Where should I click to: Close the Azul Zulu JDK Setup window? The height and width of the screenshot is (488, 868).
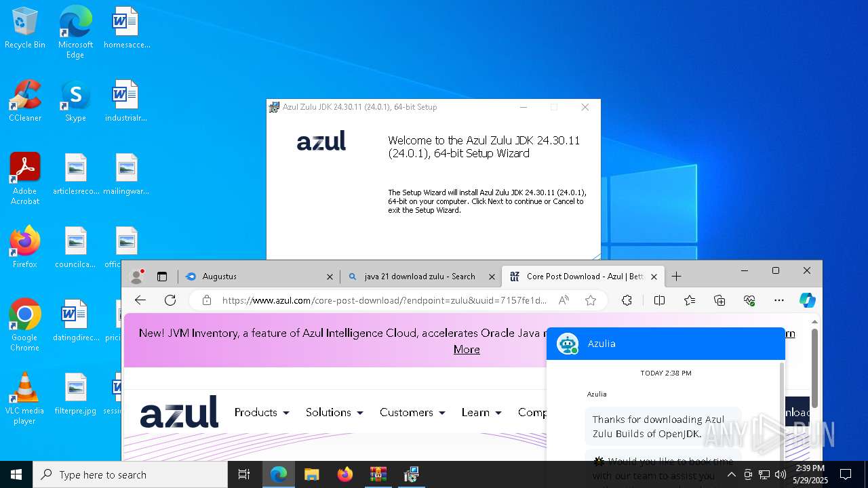pos(585,107)
